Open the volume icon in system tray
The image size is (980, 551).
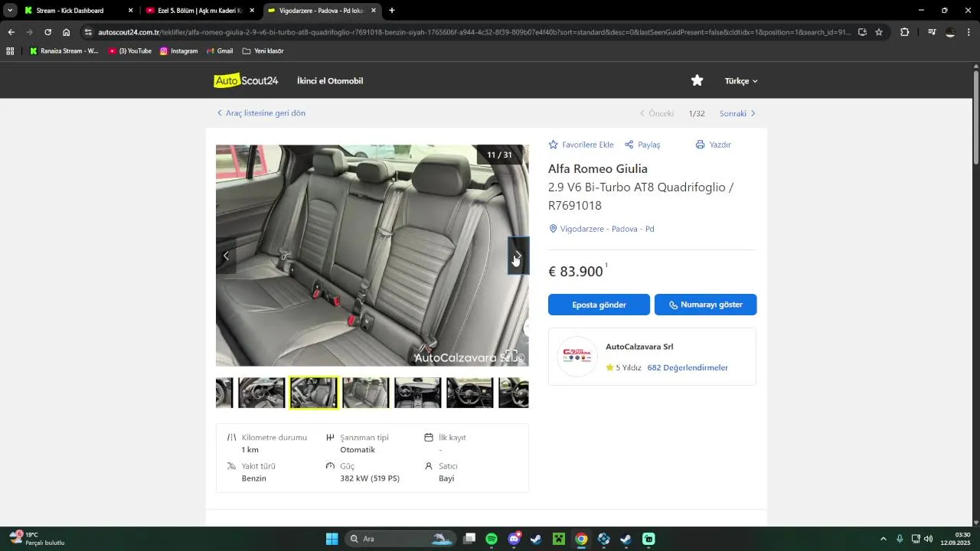click(x=928, y=539)
